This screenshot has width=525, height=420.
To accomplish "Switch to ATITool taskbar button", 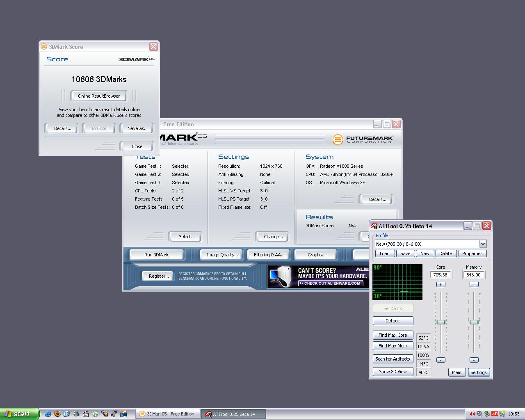I will coord(233,414).
